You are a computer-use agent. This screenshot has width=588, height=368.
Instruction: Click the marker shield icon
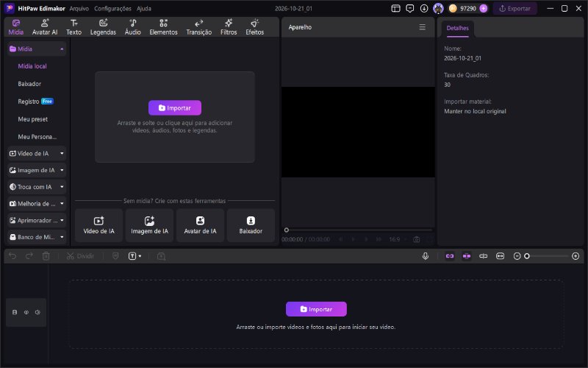click(x=115, y=256)
